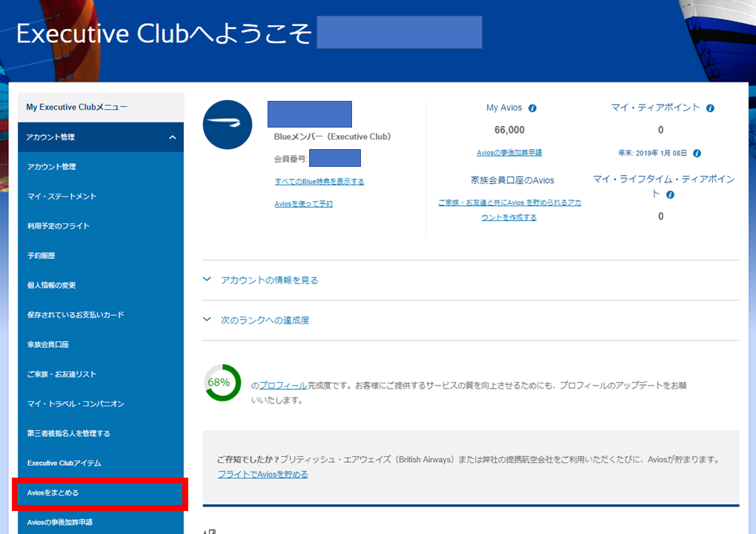Select Aviosをまとめる menu item
The height and width of the screenshot is (534, 756).
pyautogui.click(x=101, y=493)
